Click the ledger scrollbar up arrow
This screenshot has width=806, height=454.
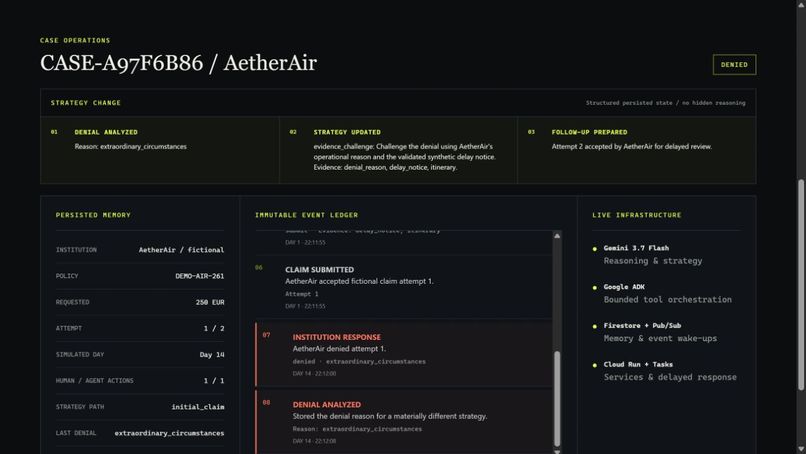tap(557, 236)
